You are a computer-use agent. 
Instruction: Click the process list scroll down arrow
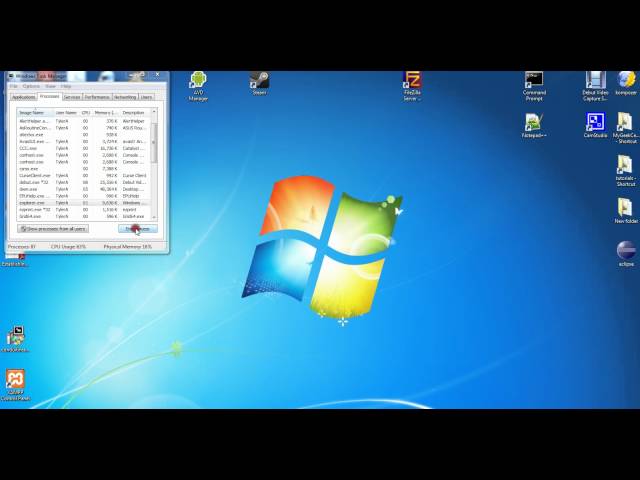pyautogui.click(x=154, y=217)
